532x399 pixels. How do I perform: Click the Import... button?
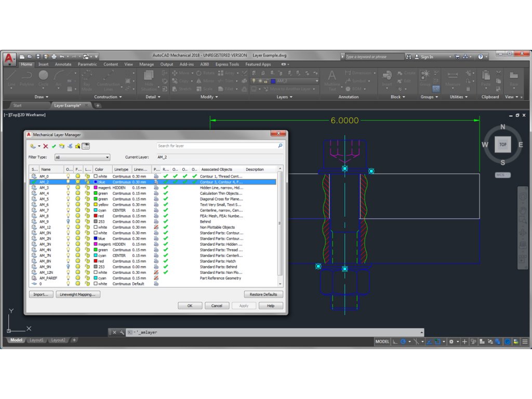coord(41,295)
